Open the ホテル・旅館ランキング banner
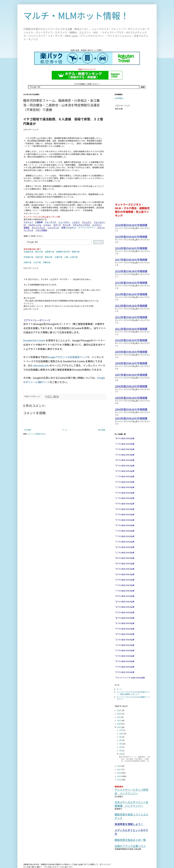The image size is (174, 868). click(87, 75)
